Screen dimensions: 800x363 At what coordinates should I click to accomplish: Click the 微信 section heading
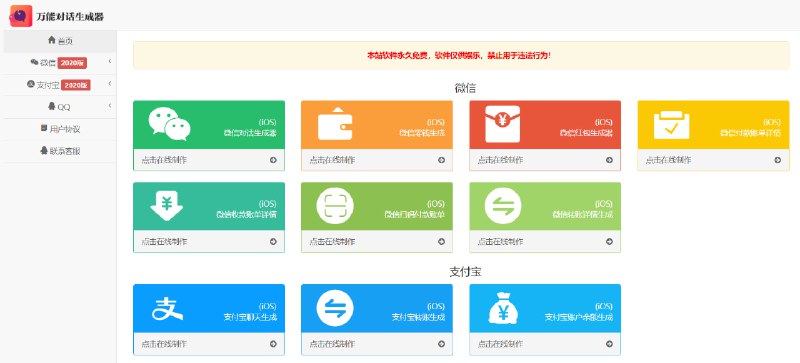point(465,88)
